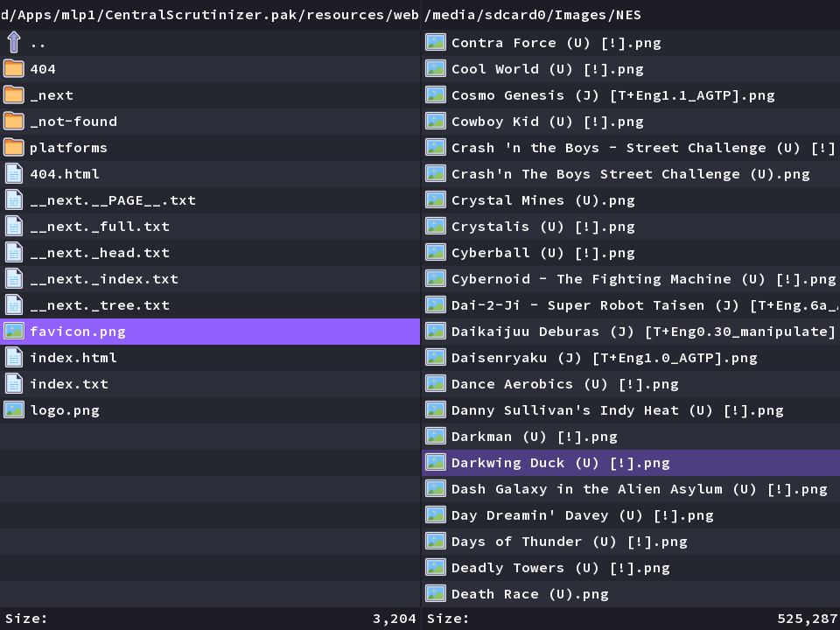Viewport: 840px width, 630px height.
Task: Click image icon of Crystal Mines (U).png
Action: pyautogui.click(x=436, y=199)
